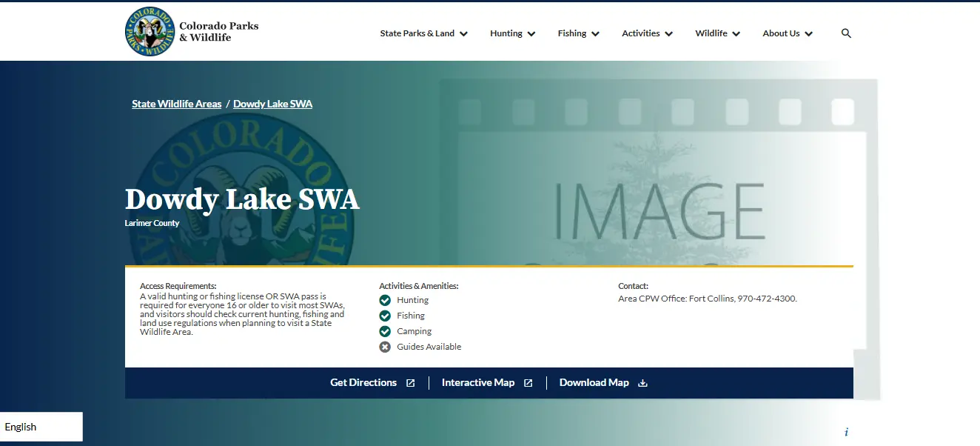Follow the State Wildlife Areas breadcrumb link
The width and height of the screenshot is (980, 446).
[x=177, y=104]
